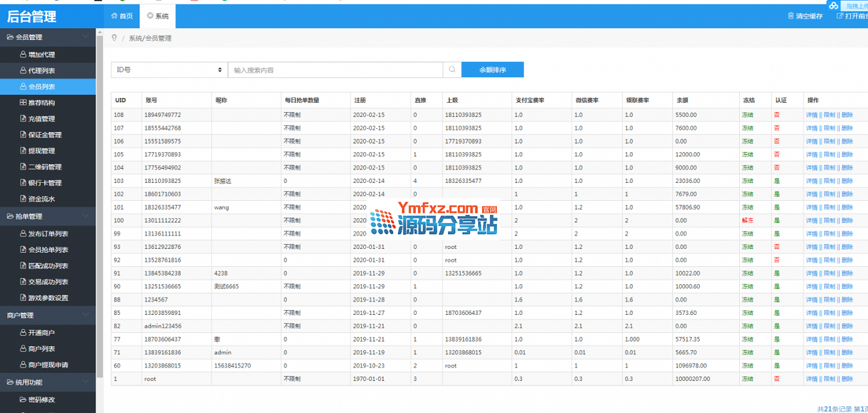868x413 pixels.
Task: Click the location pin breadcrumb icon
Action: pyautogui.click(x=115, y=38)
